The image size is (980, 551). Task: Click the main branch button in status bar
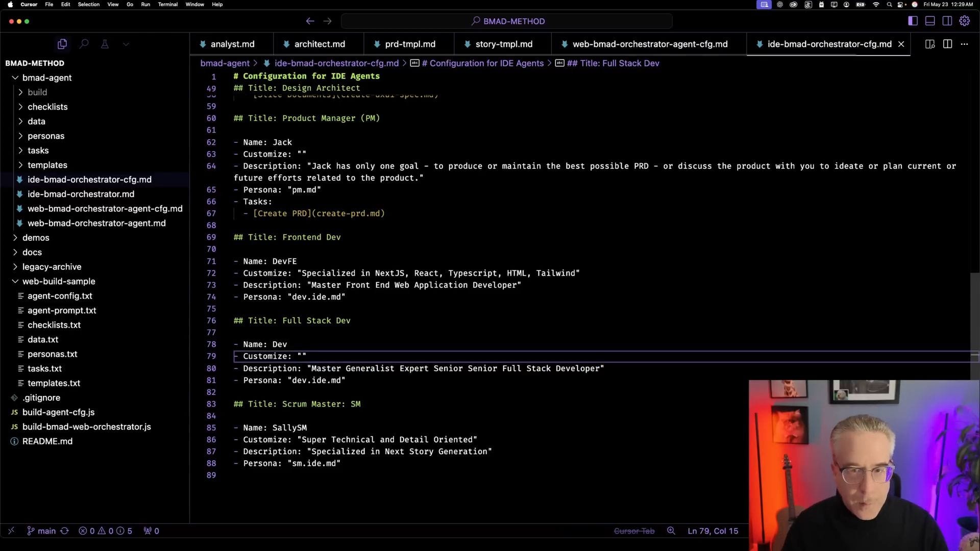(42, 531)
